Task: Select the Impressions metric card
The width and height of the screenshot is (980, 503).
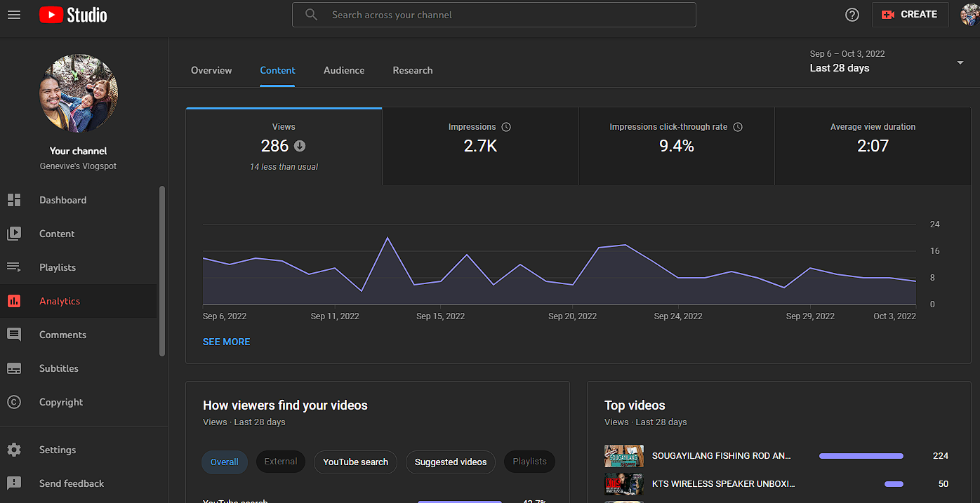Action: click(480, 147)
